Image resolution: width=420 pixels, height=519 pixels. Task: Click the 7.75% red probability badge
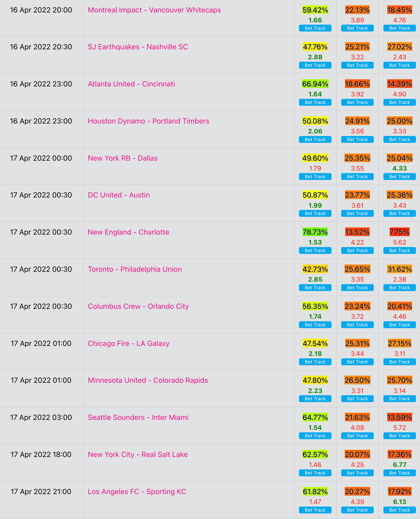pyautogui.click(x=400, y=232)
